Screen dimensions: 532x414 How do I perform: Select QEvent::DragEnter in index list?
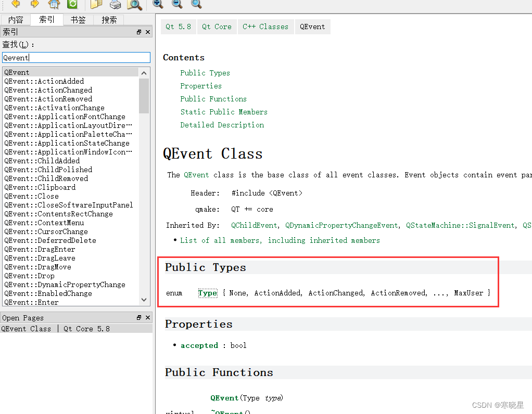pos(71,249)
